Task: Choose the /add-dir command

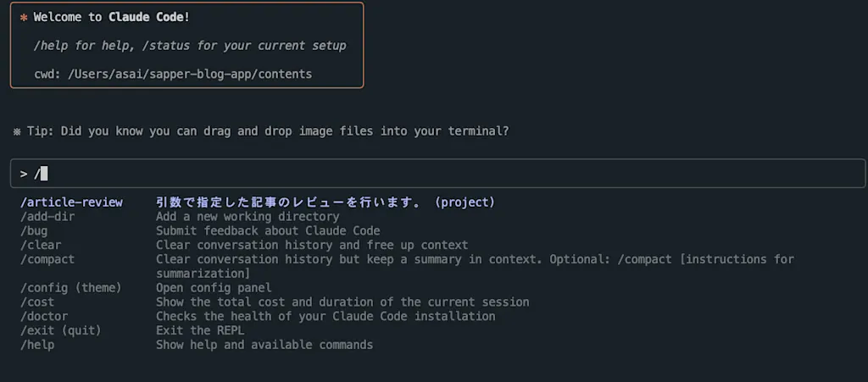Action: 47,217
